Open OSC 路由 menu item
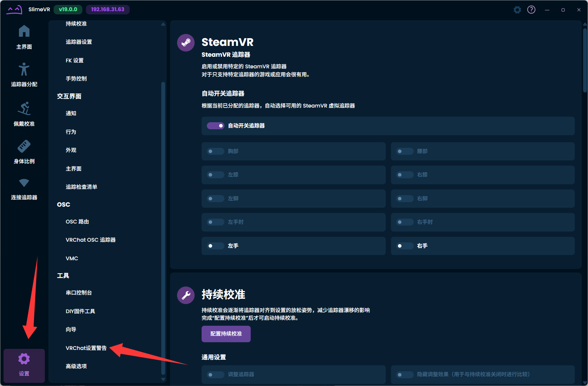 tap(77, 222)
